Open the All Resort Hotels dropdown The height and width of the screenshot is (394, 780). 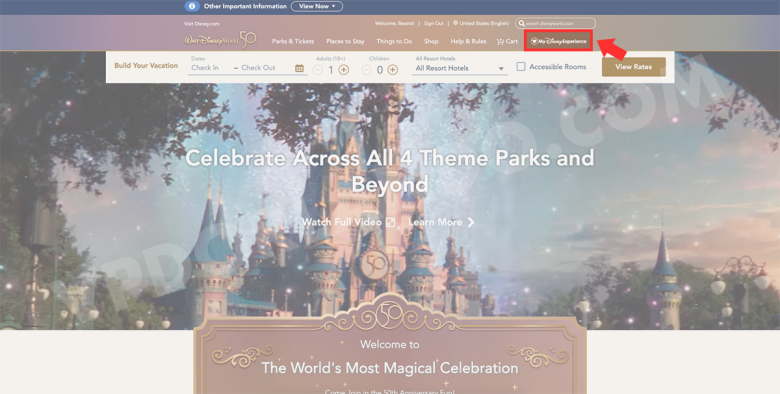[459, 69]
